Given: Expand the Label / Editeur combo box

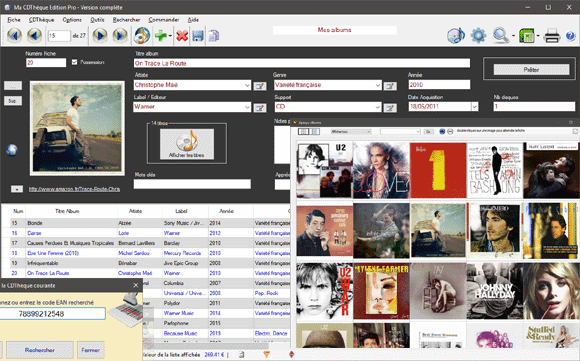Looking at the screenshot, I should pos(247,107).
